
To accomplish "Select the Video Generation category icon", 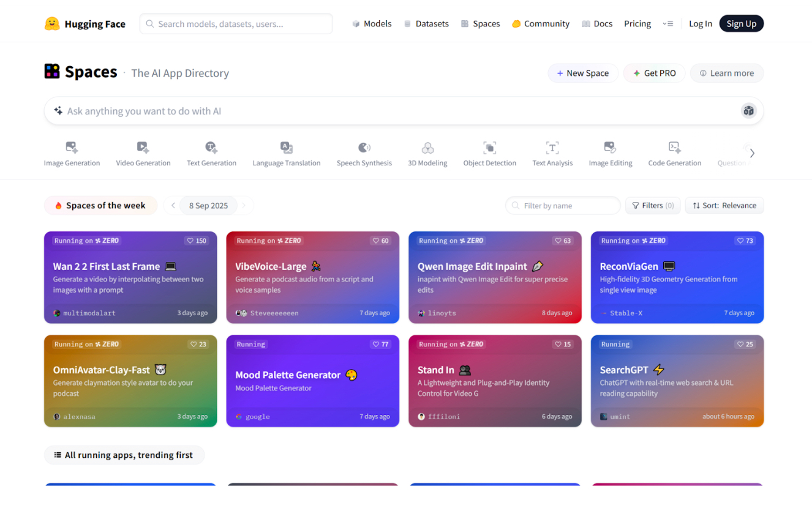I will [x=143, y=148].
